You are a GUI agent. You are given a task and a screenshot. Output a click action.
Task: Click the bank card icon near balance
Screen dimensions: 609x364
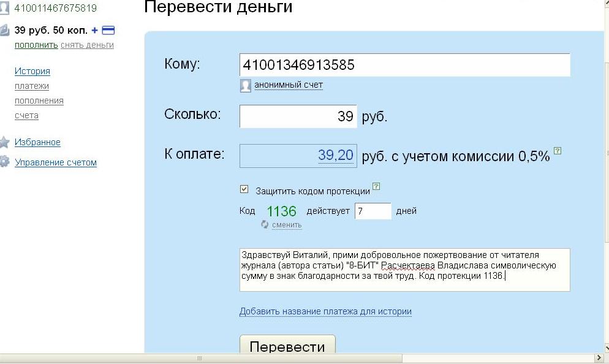click(x=108, y=30)
